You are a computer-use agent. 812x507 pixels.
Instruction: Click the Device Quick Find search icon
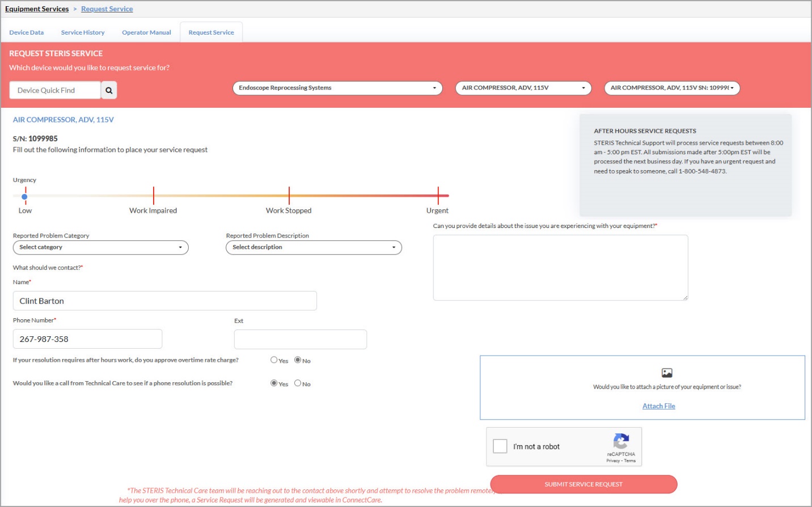coord(109,90)
